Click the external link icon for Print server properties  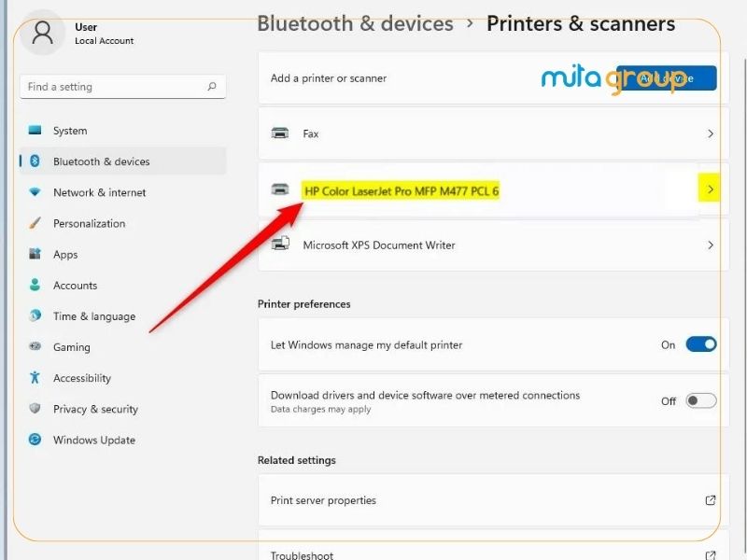point(711,500)
